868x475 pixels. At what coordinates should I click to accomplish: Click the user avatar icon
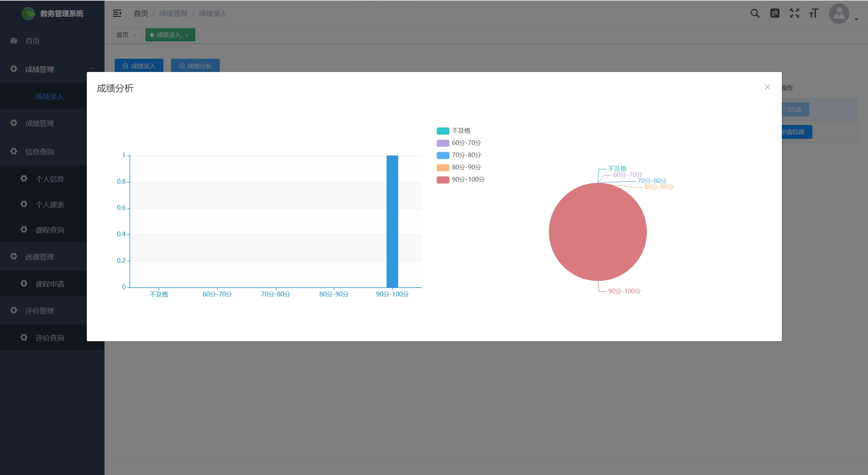click(838, 14)
